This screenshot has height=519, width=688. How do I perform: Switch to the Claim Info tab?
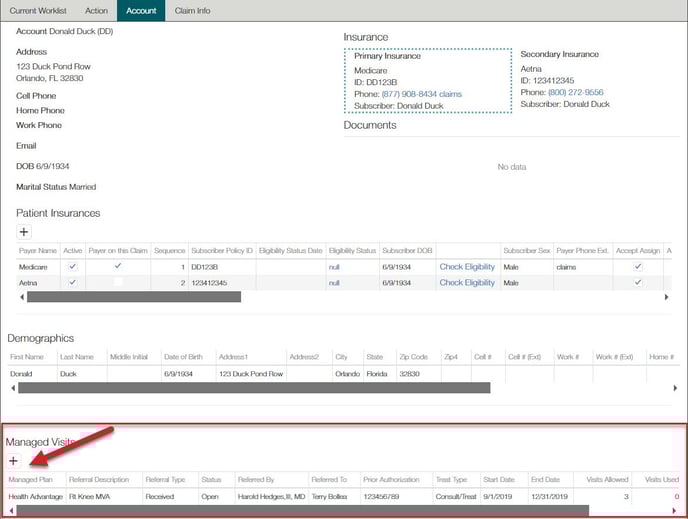192,10
